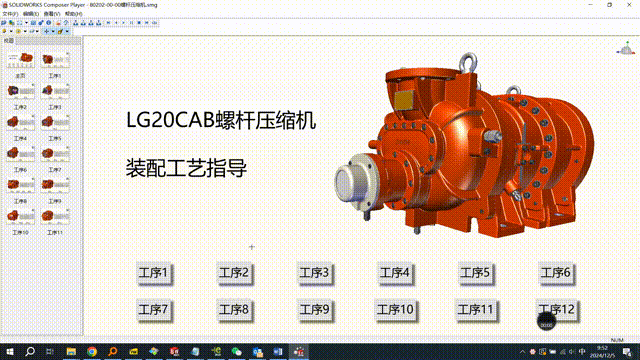
Task: Open dropdown beside crosshair navigation icon
Action: click(x=53, y=31)
